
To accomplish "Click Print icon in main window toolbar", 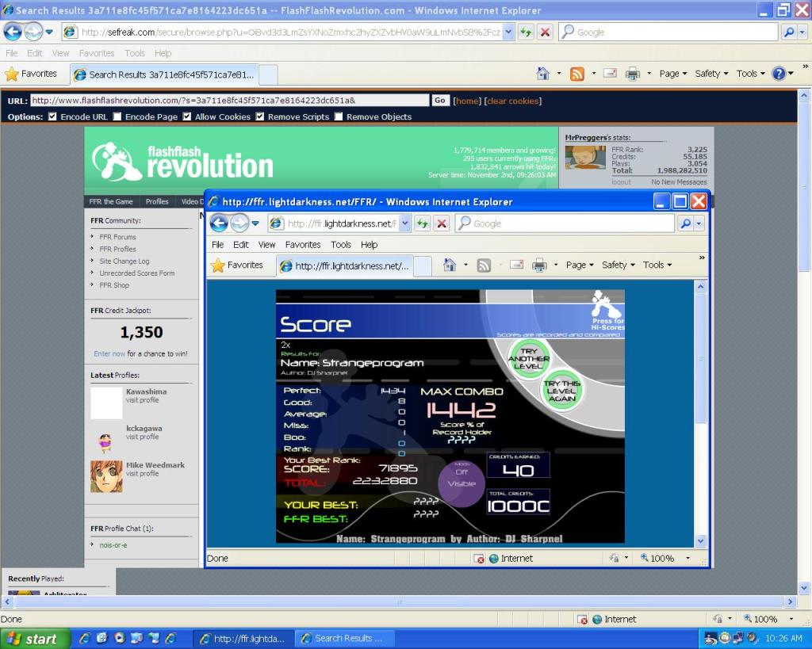I will [632, 74].
